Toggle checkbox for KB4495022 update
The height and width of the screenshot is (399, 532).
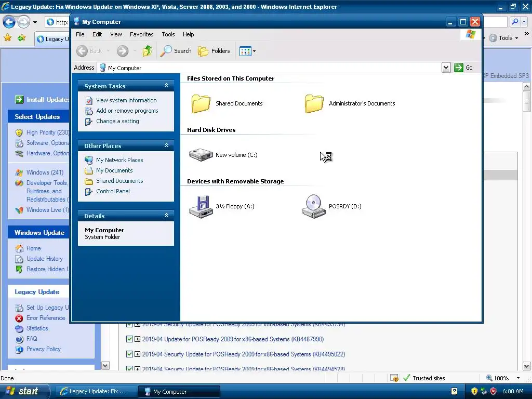pos(129,354)
